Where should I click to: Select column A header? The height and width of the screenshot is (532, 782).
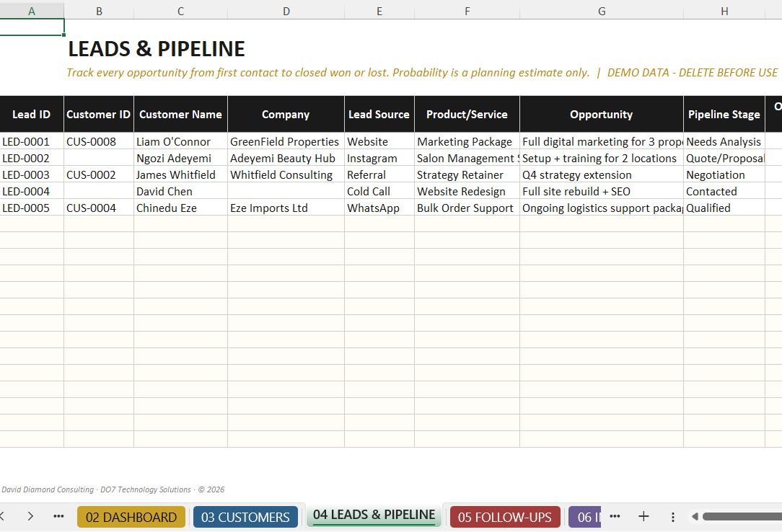[x=32, y=11]
